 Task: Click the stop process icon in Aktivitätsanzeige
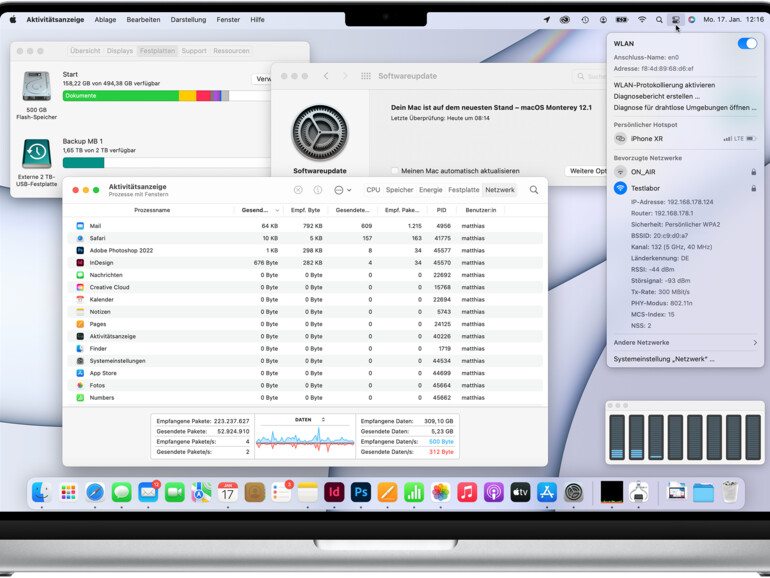[x=298, y=190]
